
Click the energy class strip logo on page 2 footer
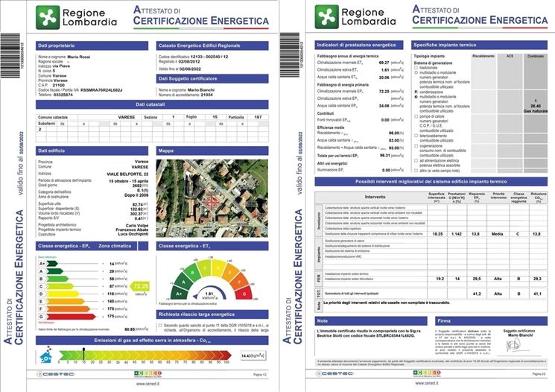tap(427, 373)
